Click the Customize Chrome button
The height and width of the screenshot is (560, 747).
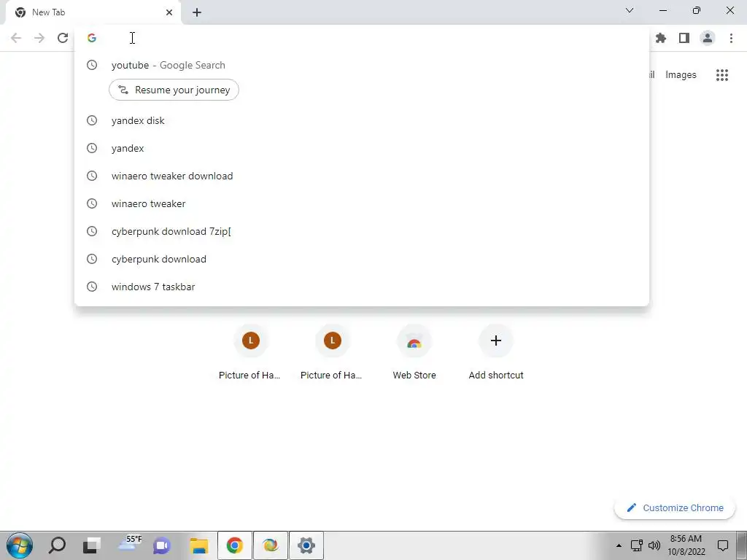[675, 508]
